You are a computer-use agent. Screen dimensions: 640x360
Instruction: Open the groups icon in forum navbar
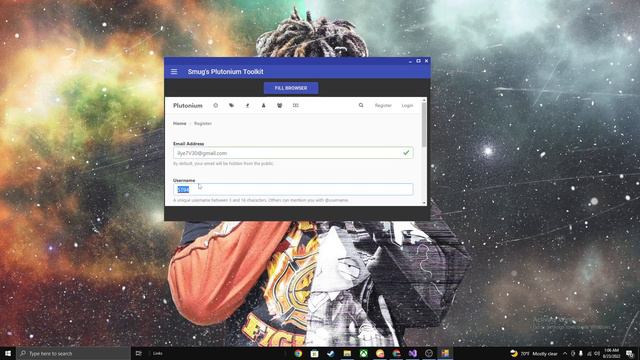click(280, 105)
